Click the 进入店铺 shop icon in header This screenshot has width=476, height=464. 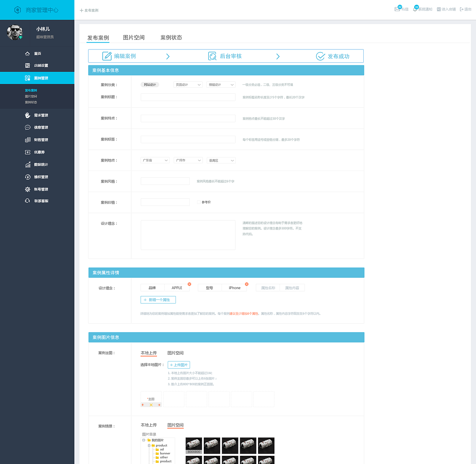click(439, 9)
